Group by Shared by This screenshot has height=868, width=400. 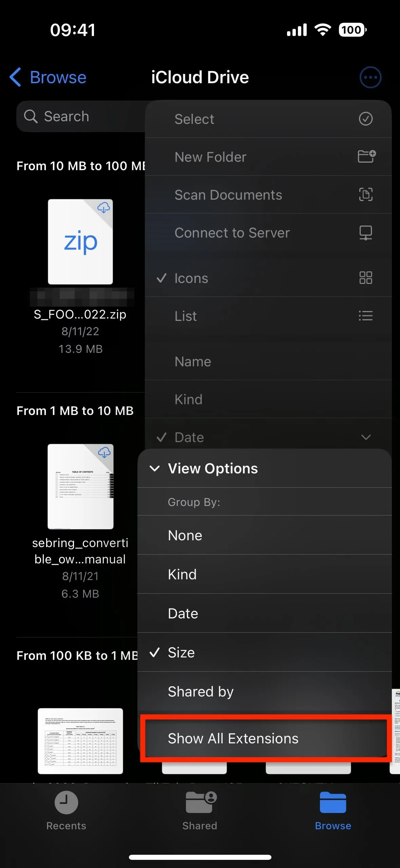coord(265,691)
